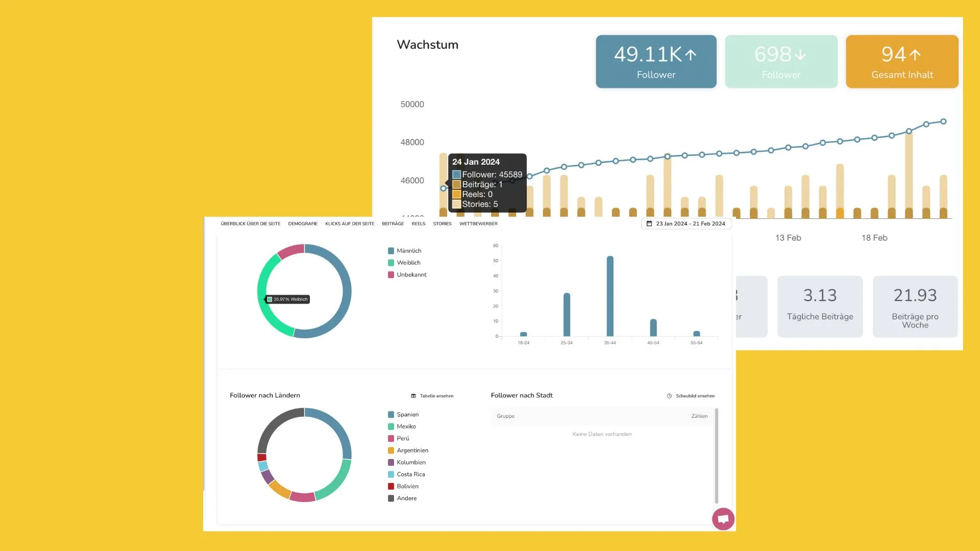This screenshot has width=980, height=551.
Task: Switch to the Wettbewerber tab
Action: click(478, 223)
